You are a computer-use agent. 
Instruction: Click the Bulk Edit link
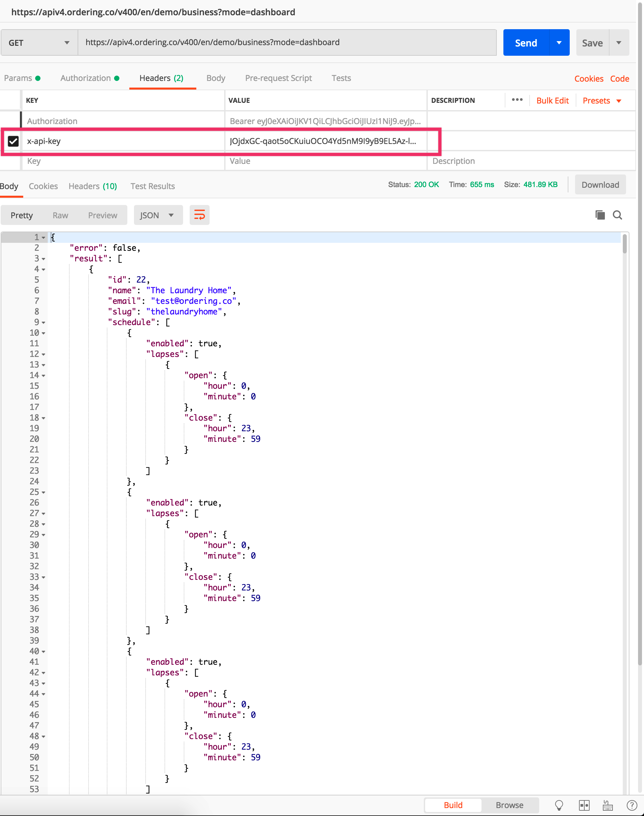click(552, 101)
